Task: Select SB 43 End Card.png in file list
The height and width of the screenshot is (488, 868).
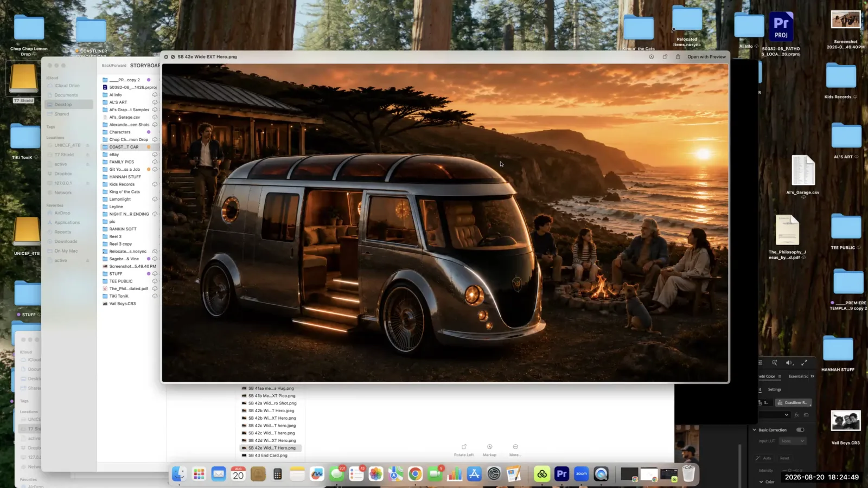Action: click(271, 455)
